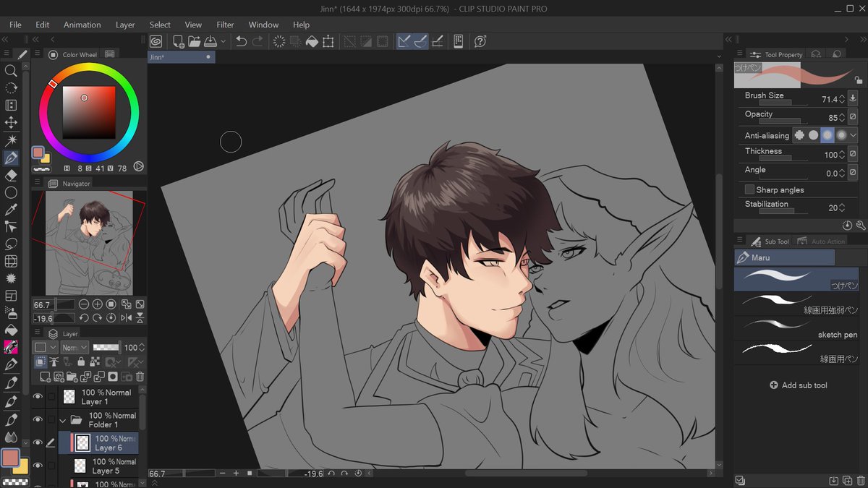Image resolution: width=868 pixels, height=488 pixels.
Task: Select the Zoom magnifier tool
Action: click(x=11, y=70)
